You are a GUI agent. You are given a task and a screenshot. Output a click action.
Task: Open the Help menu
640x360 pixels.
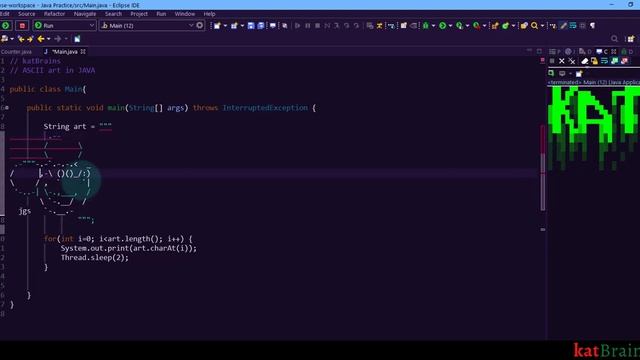pyautogui.click(x=209, y=14)
